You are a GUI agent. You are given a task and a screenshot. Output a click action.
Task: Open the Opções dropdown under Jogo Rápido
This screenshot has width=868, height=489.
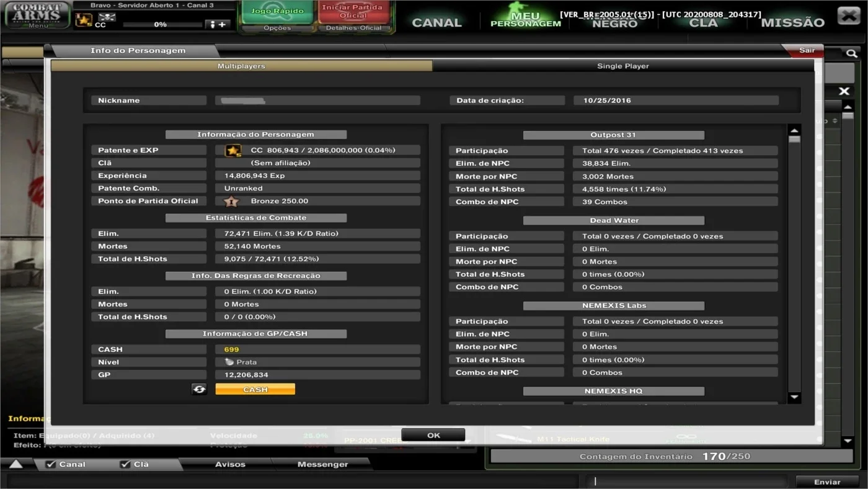277,28
